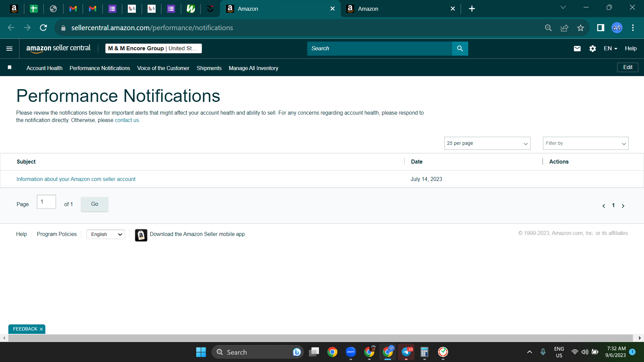Reload the browser page
The width and height of the screenshot is (644, 362).
(43, 28)
